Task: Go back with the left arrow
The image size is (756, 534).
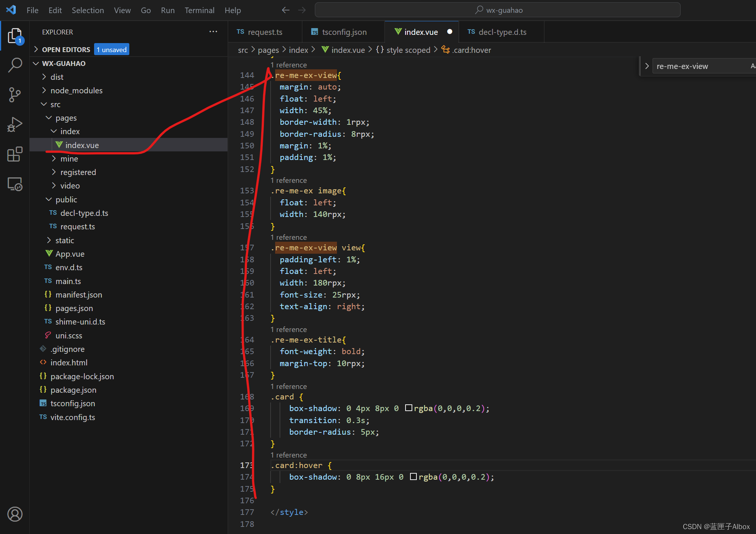Action: coord(286,10)
